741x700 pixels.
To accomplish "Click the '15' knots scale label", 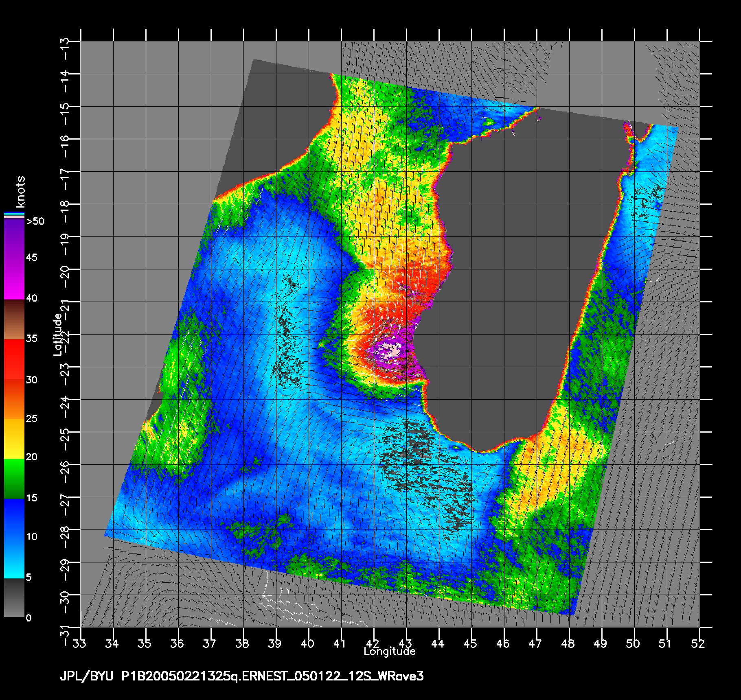I will pos(32,498).
